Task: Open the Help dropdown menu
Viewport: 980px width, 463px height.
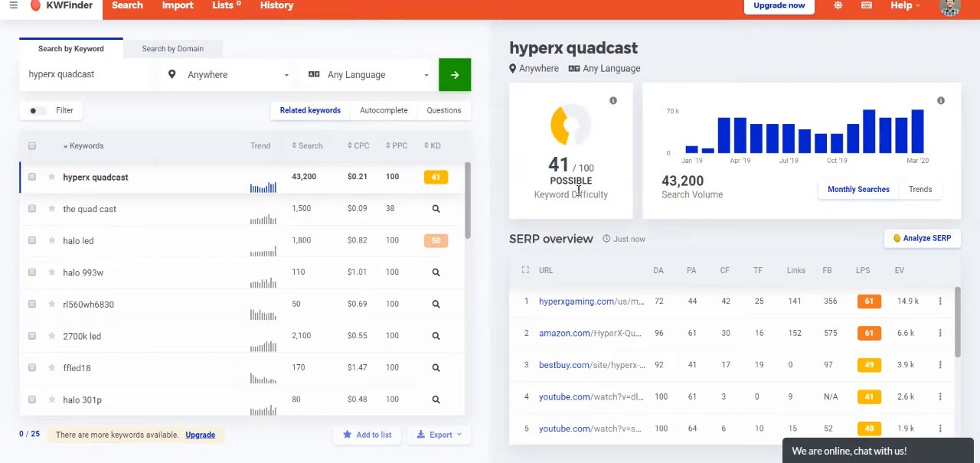Action: point(905,5)
